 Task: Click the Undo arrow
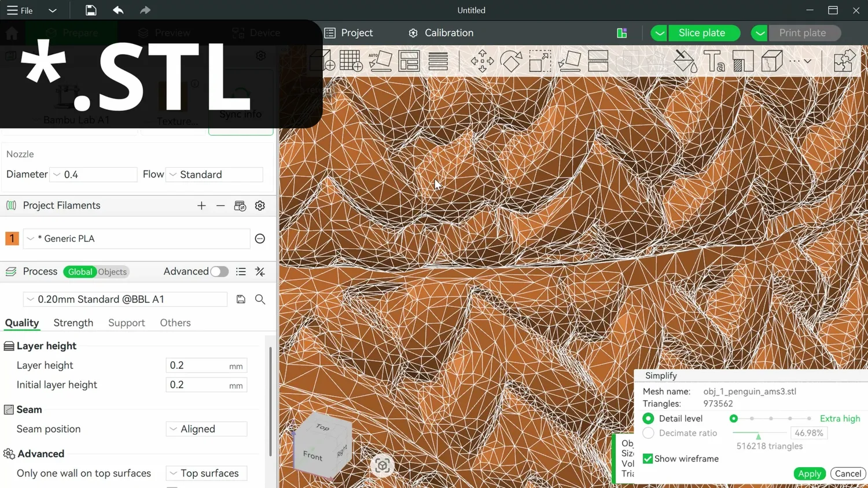[118, 10]
